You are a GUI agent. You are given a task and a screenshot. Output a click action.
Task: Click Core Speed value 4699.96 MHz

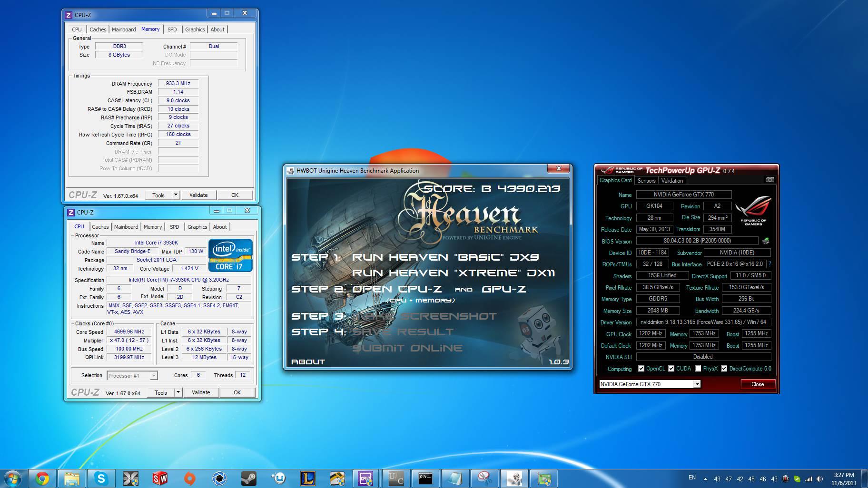pyautogui.click(x=129, y=332)
